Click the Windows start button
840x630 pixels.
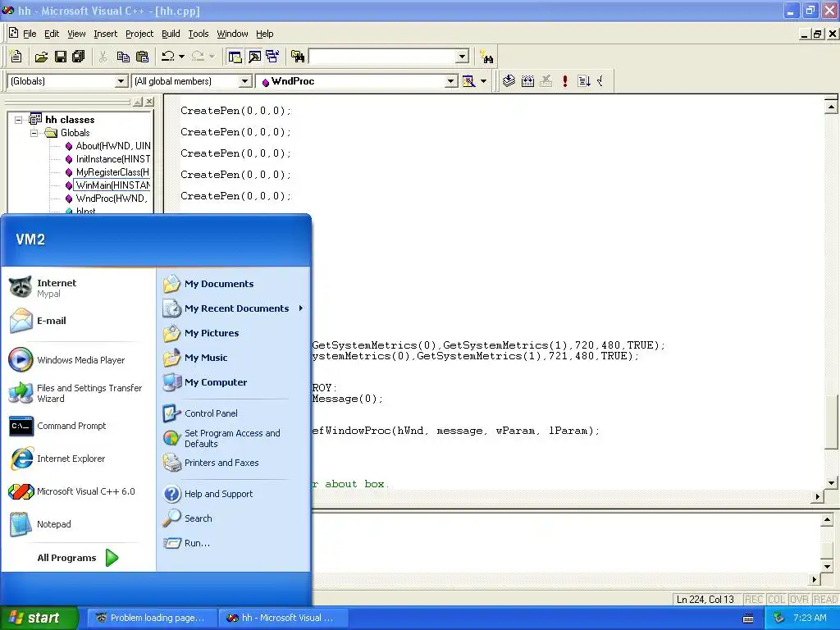pos(39,618)
